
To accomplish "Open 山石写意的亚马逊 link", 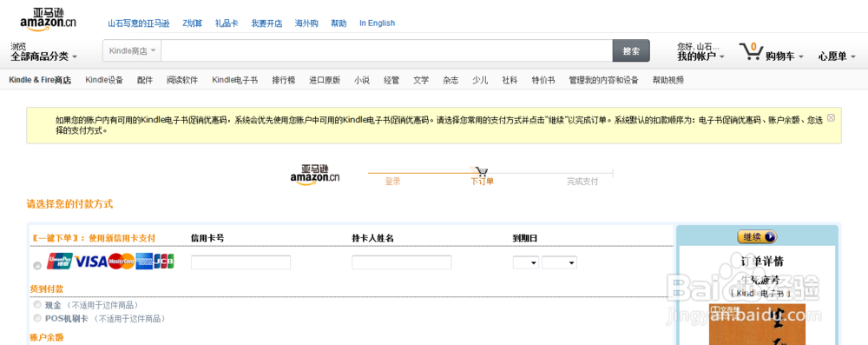I will coord(138,23).
